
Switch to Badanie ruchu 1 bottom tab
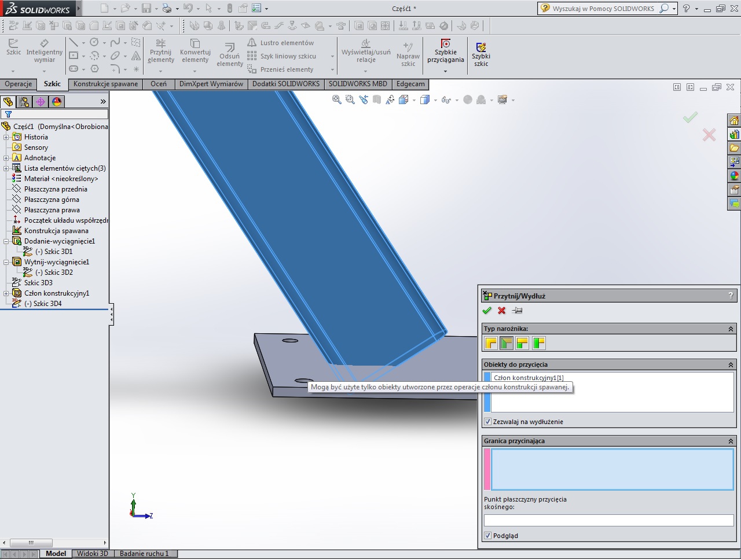145,554
